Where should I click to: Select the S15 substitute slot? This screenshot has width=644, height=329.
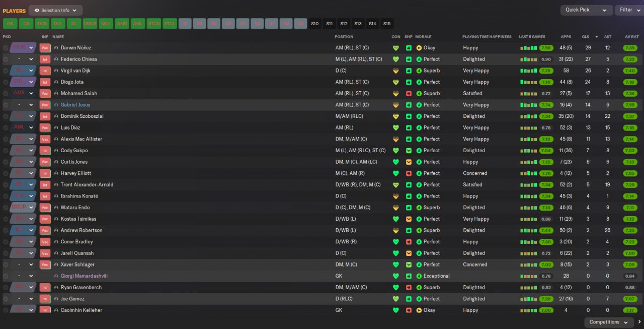386,24
